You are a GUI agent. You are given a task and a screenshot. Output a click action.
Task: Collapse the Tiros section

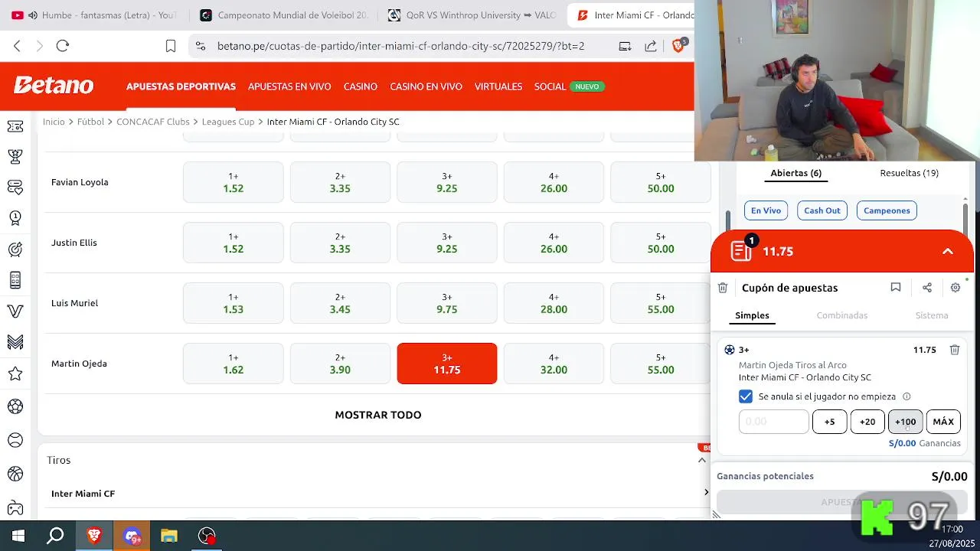(702, 460)
